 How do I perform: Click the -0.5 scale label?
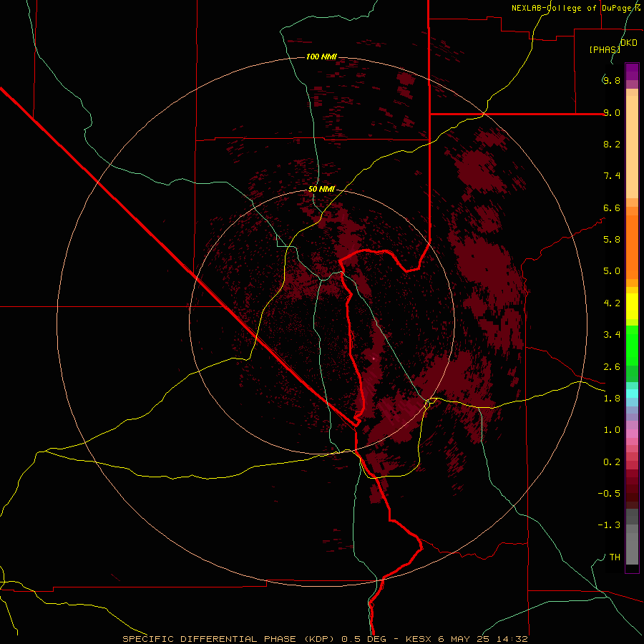pyautogui.click(x=609, y=494)
